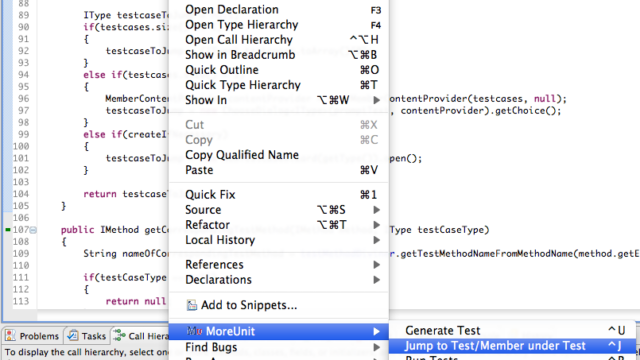This screenshot has width=640, height=360.
Task: Expand the Source submenu
Action: point(279,210)
